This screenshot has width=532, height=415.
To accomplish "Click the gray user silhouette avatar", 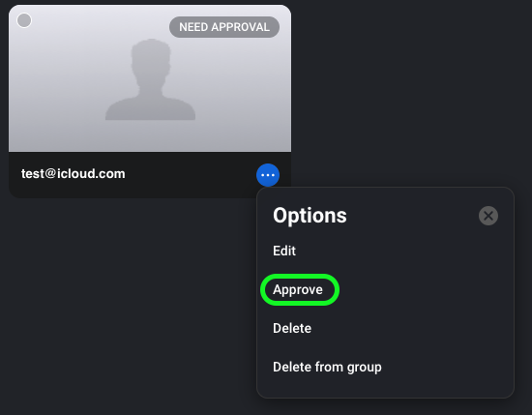I will [150, 79].
